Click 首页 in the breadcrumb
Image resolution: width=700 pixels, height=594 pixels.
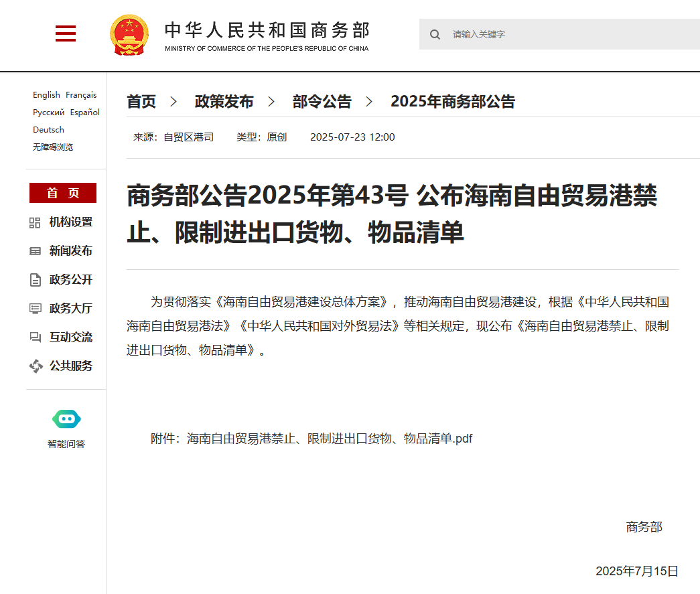tap(141, 102)
